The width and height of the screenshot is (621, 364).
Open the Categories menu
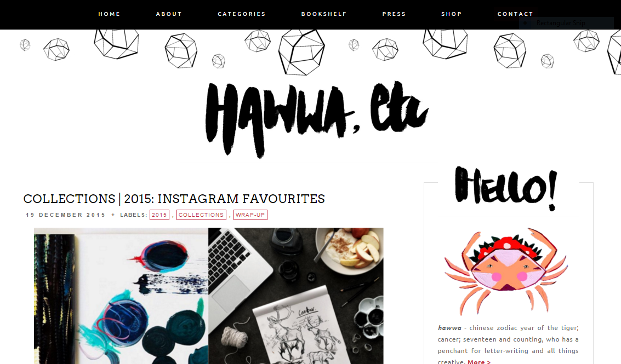[242, 14]
